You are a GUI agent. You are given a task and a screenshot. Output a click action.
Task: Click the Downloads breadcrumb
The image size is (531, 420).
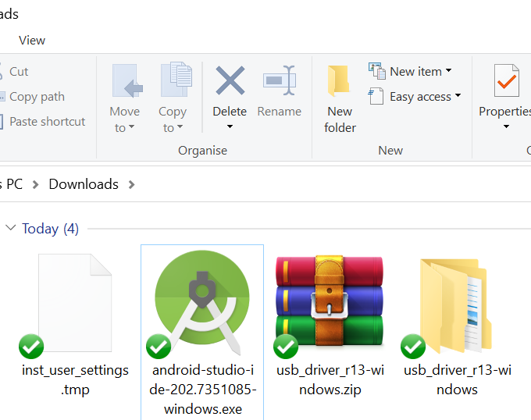pyautogui.click(x=84, y=184)
